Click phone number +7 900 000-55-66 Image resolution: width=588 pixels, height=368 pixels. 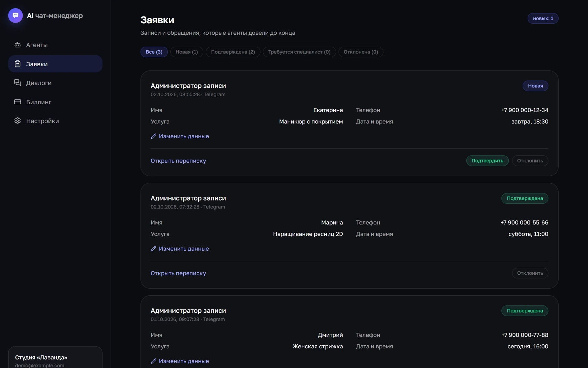[x=524, y=223]
